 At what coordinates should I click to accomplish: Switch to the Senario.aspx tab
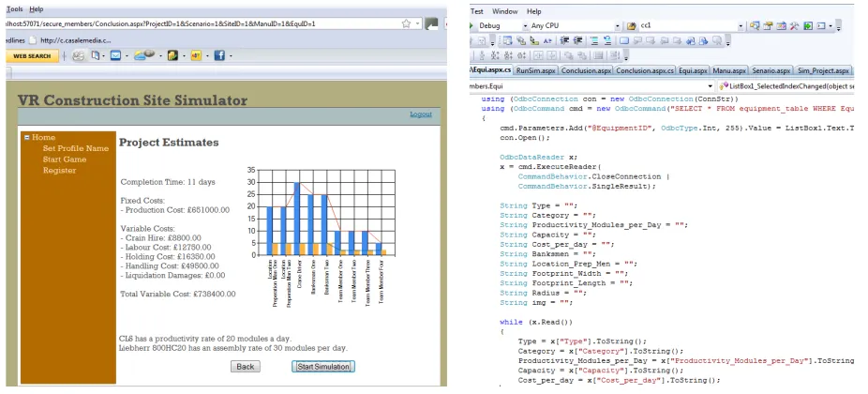[x=771, y=71]
